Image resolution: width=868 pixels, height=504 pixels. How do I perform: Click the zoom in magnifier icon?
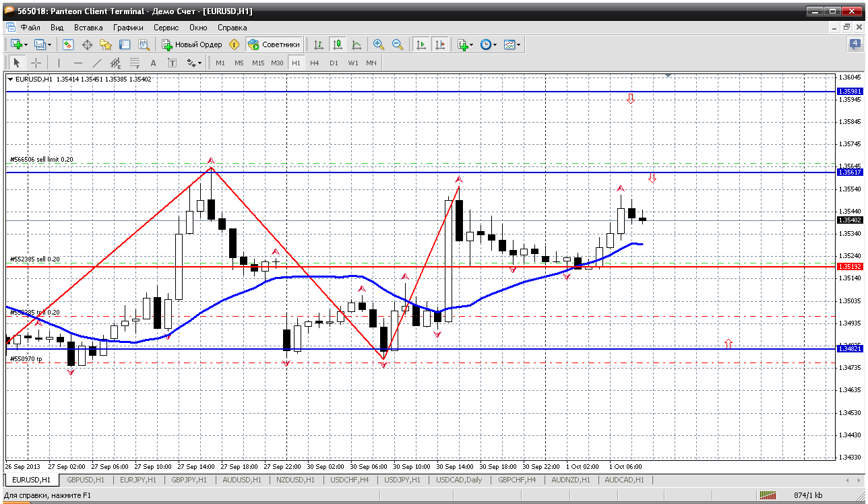379,44
